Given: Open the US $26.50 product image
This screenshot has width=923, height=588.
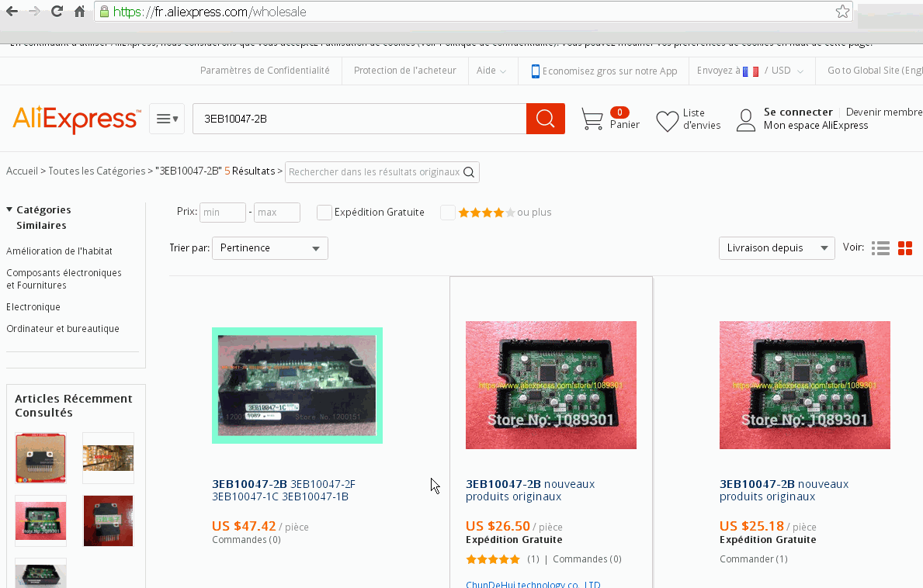Looking at the screenshot, I should (551, 385).
